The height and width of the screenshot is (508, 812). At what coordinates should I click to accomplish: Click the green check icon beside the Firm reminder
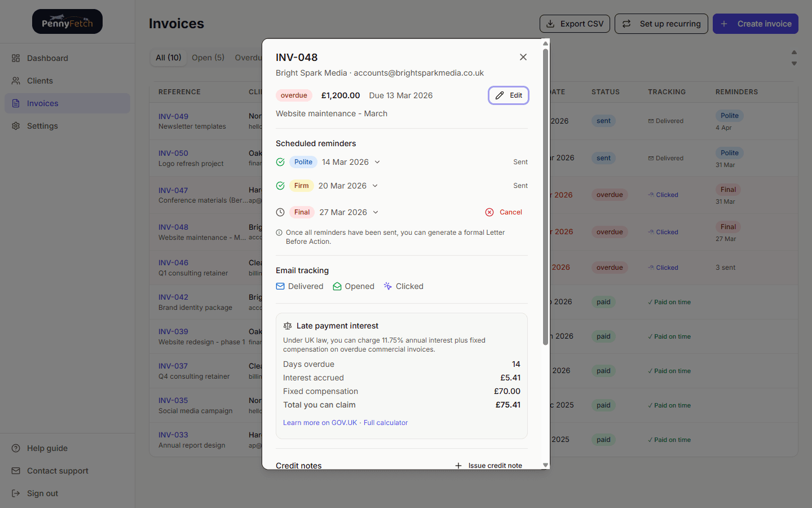pos(280,186)
